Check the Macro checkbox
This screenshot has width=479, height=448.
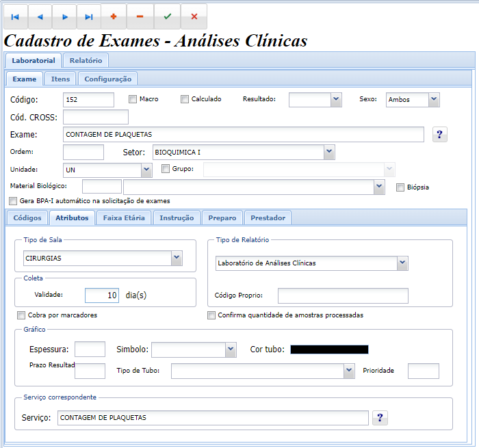click(x=133, y=99)
